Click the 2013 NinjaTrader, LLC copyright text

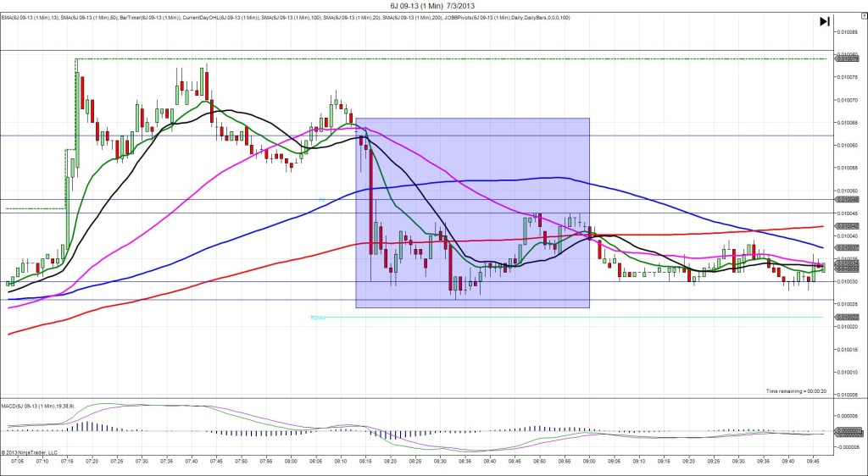tap(32, 452)
